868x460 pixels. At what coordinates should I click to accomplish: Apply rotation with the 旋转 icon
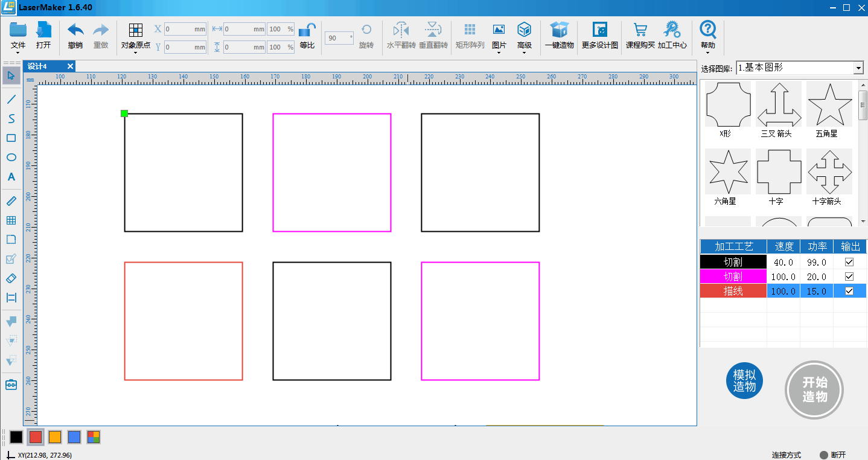click(x=366, y=30)
